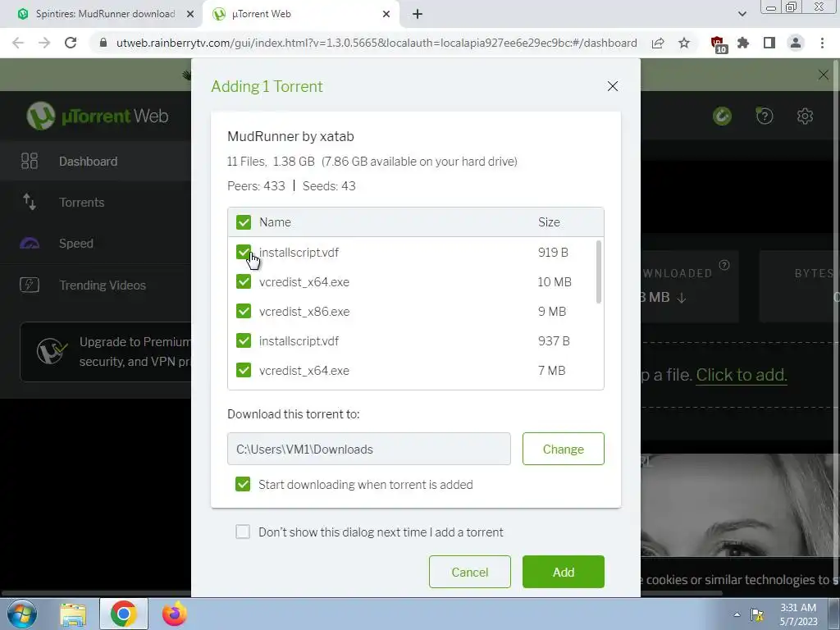Click the Size column header
840x630 pixels.
pos(549,222)
